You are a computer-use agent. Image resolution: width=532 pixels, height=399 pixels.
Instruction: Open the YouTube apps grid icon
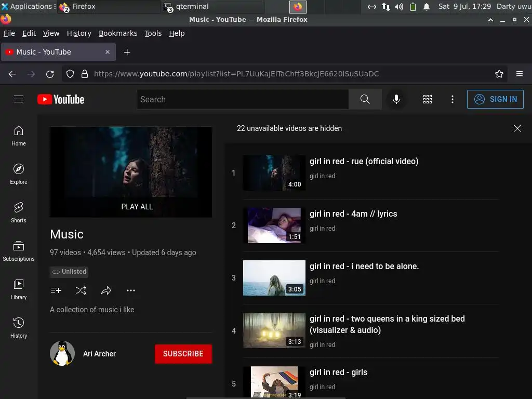[428, 99]
